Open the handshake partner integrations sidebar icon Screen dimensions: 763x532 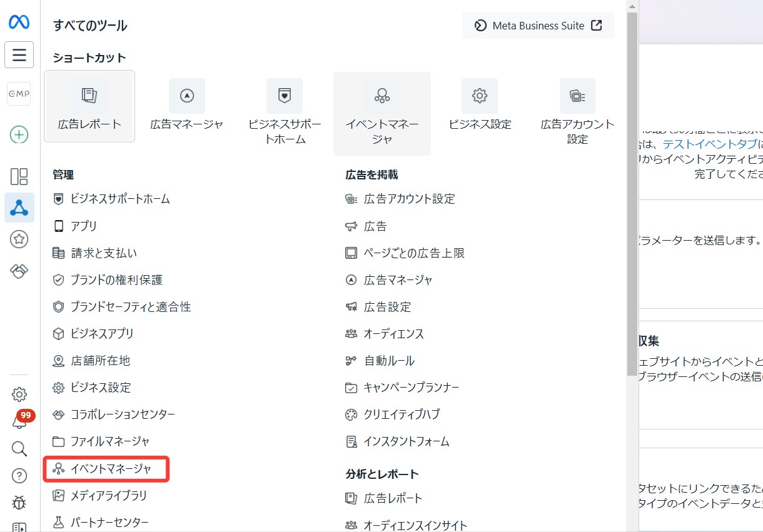pos(19,271)
